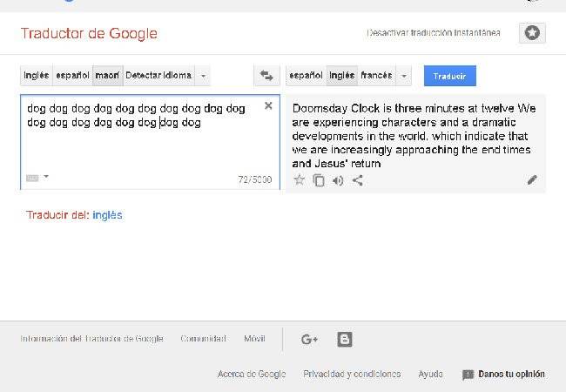
Task: Click the inglés suggestion link
Action: 107,215
